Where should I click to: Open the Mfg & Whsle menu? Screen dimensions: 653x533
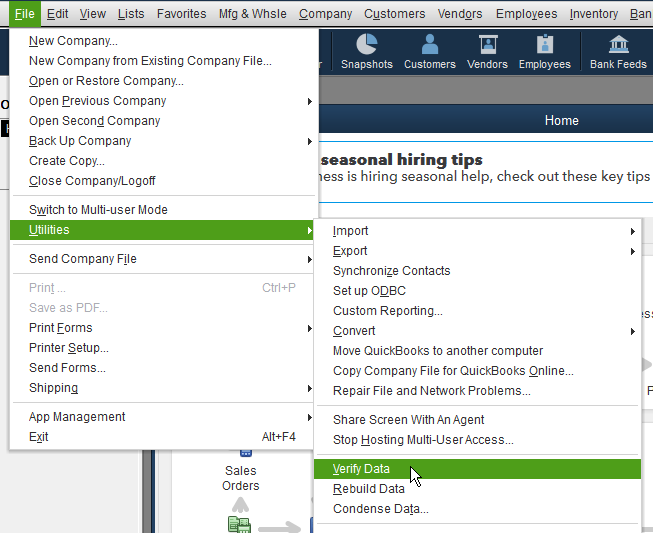point(253,14)
